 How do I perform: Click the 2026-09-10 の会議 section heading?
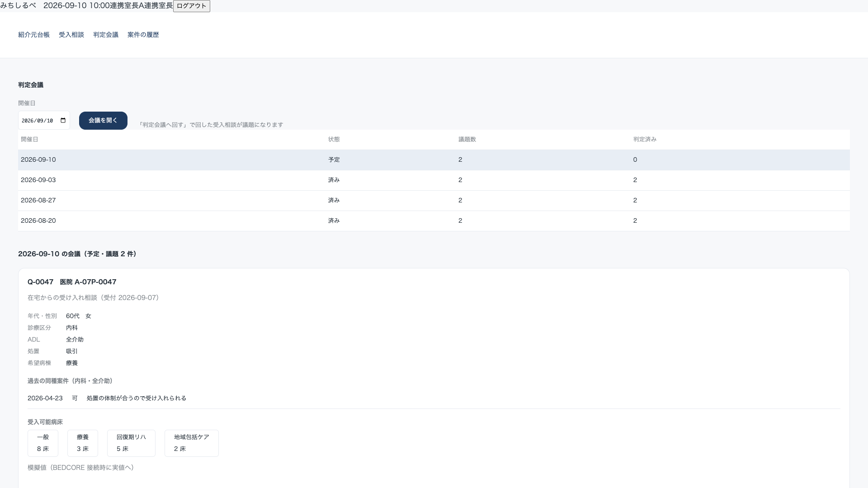click(x=77, y=254)
